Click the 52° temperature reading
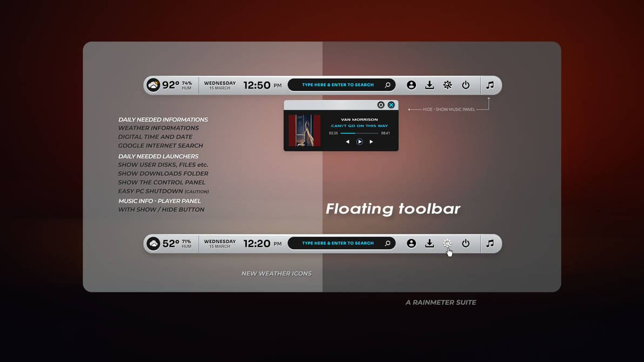 click(171, 244)
